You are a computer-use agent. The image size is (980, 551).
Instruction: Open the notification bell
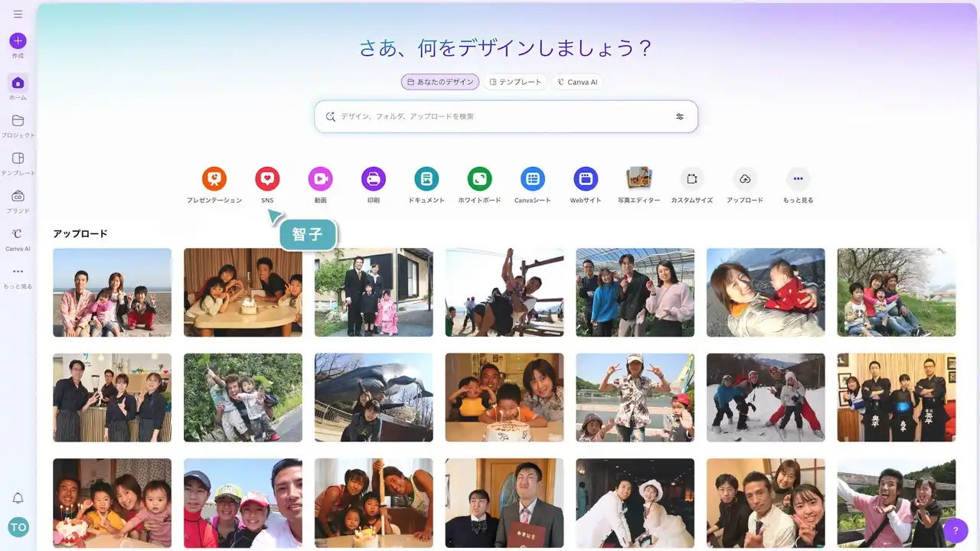[17, 497]
